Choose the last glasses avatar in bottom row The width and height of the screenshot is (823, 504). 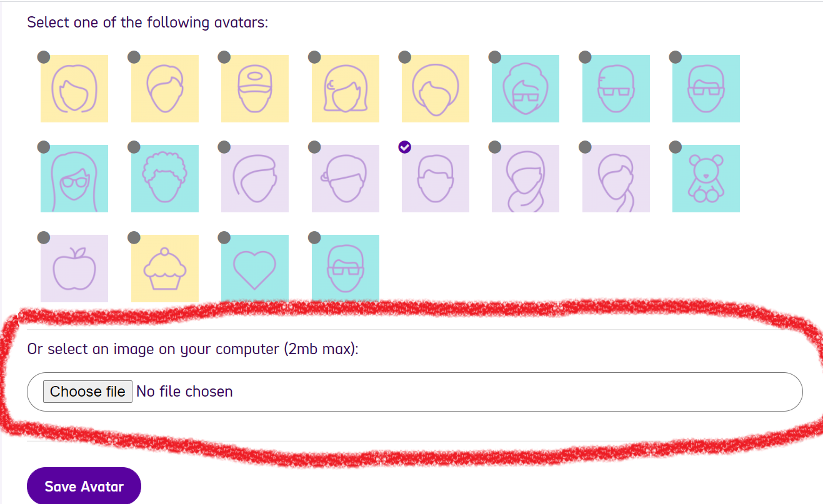(346, 269)
